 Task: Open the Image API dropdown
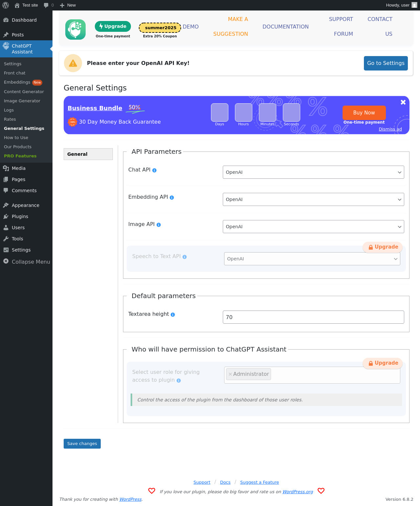tap(313, 227)
